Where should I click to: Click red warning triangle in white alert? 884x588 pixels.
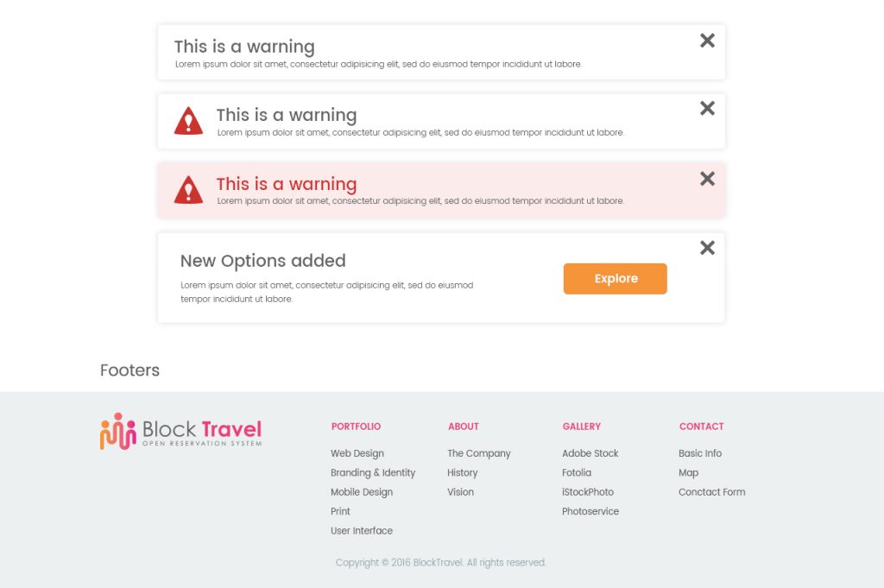click(188, 121)
